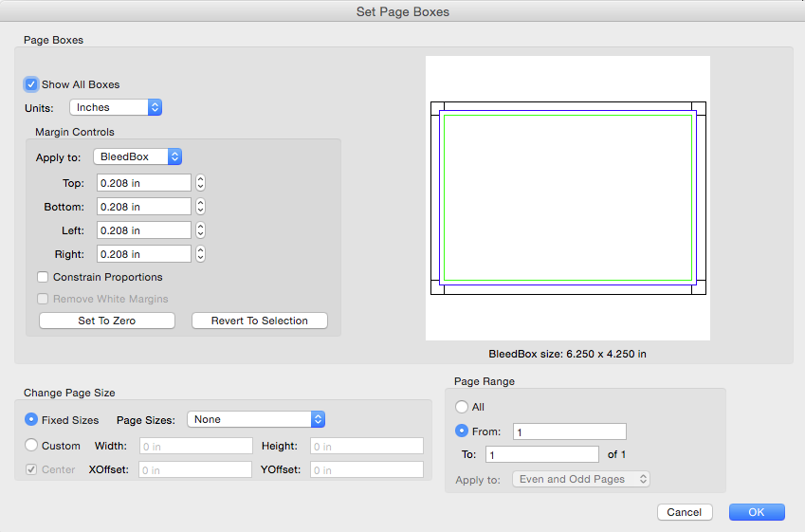Viewport: 805px width, 532px height.
Task: Click the Left margin input field
Action: pyautogui.click(x=144, y=230)
